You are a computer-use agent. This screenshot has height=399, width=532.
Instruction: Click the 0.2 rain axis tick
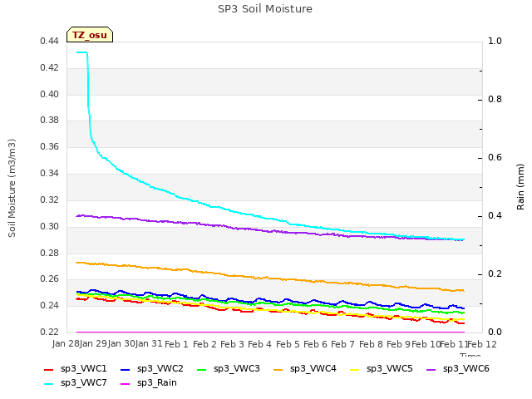point(495,274)
